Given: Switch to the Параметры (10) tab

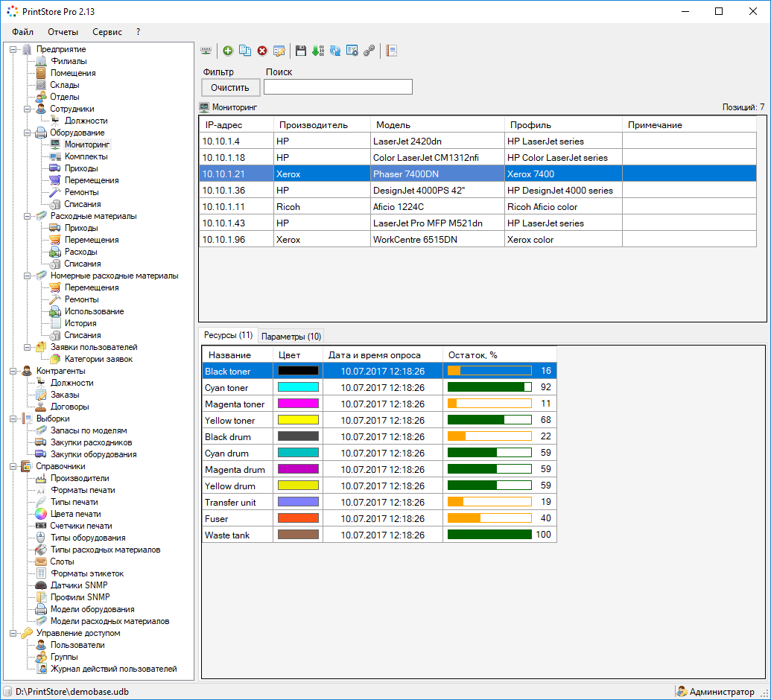Looking at the screenshot, I should pos(291,336).
